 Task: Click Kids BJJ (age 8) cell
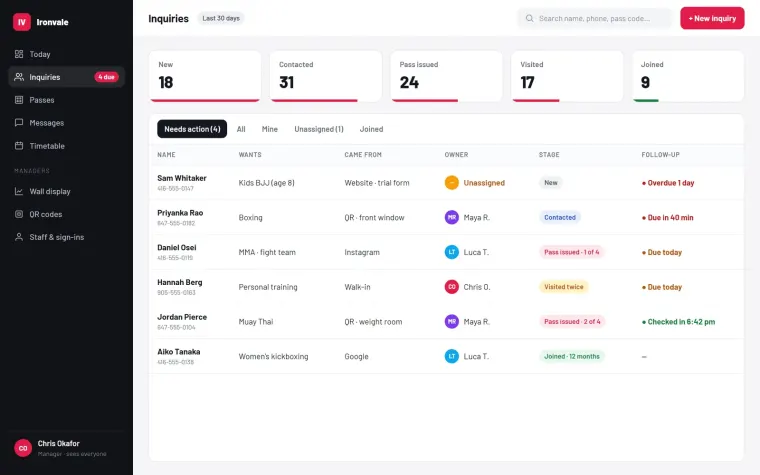tap(267, 183)
